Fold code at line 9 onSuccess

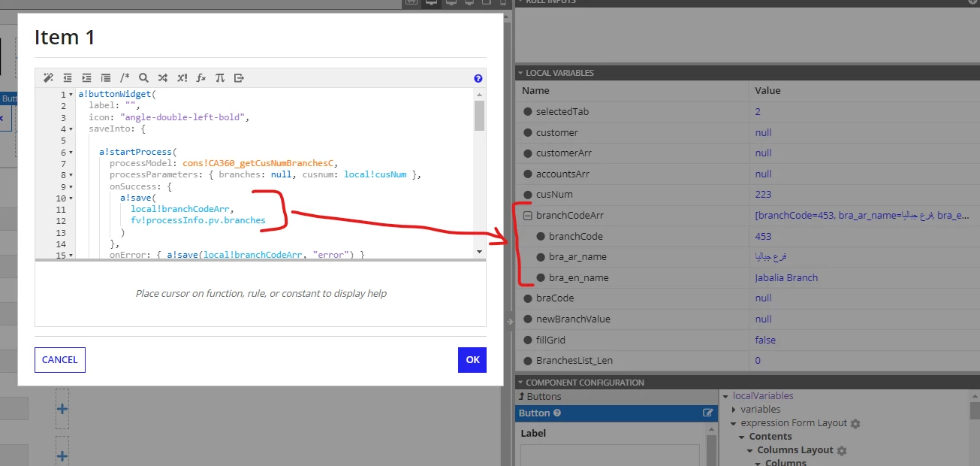pyautogui.click(x=71, y=186)
